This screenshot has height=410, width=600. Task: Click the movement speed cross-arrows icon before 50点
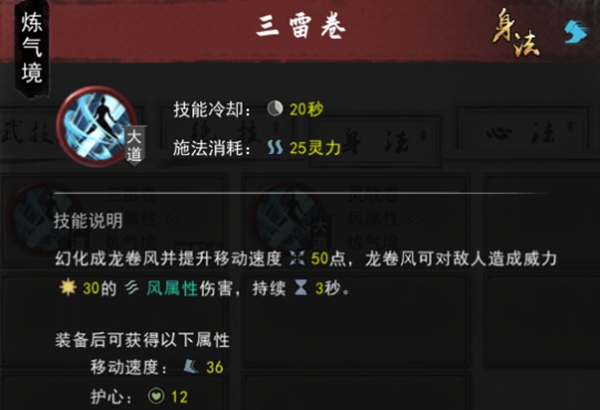click(297, 259)
